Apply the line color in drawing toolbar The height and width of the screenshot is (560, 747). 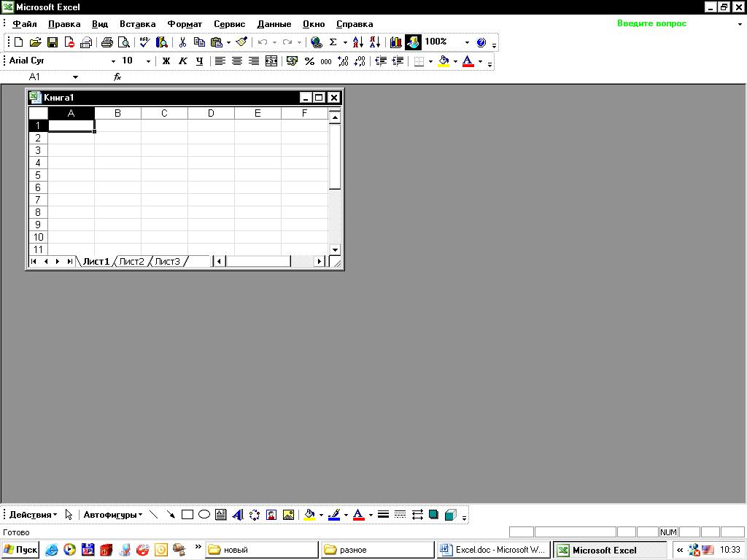point(334,515)
